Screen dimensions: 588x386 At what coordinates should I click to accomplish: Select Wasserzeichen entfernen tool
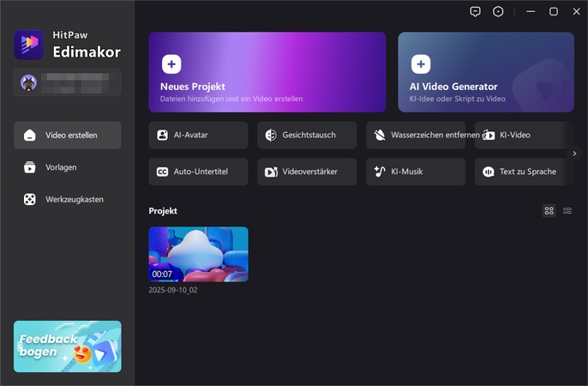(416, 136)
